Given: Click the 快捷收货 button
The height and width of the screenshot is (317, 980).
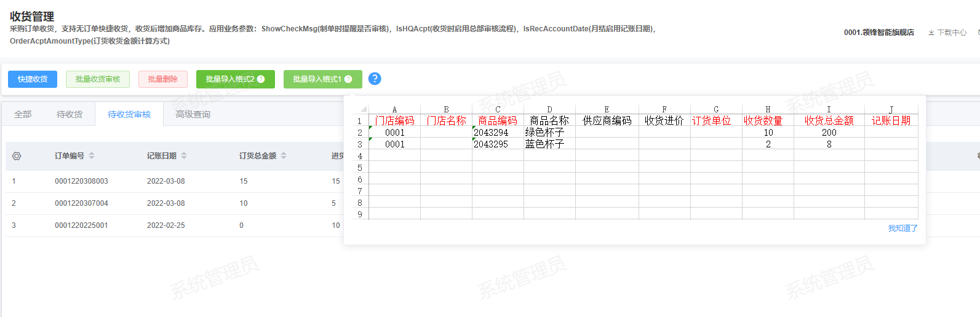Looking at the screenshot, I should click(33, 79).
